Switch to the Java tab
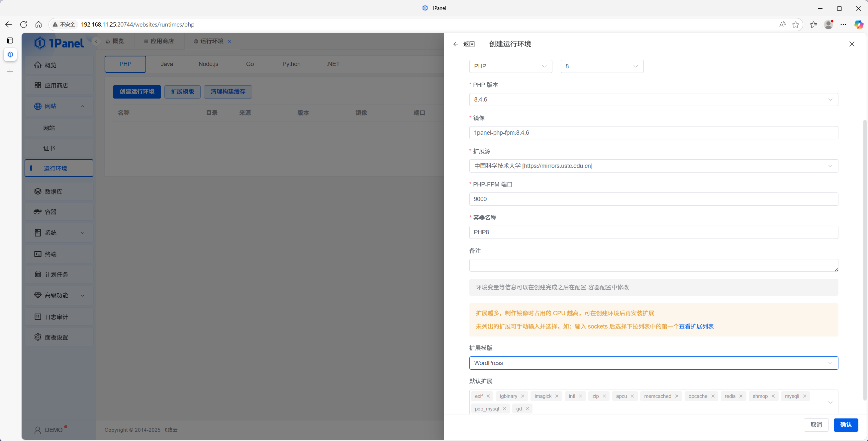 [x=167, y=64]
